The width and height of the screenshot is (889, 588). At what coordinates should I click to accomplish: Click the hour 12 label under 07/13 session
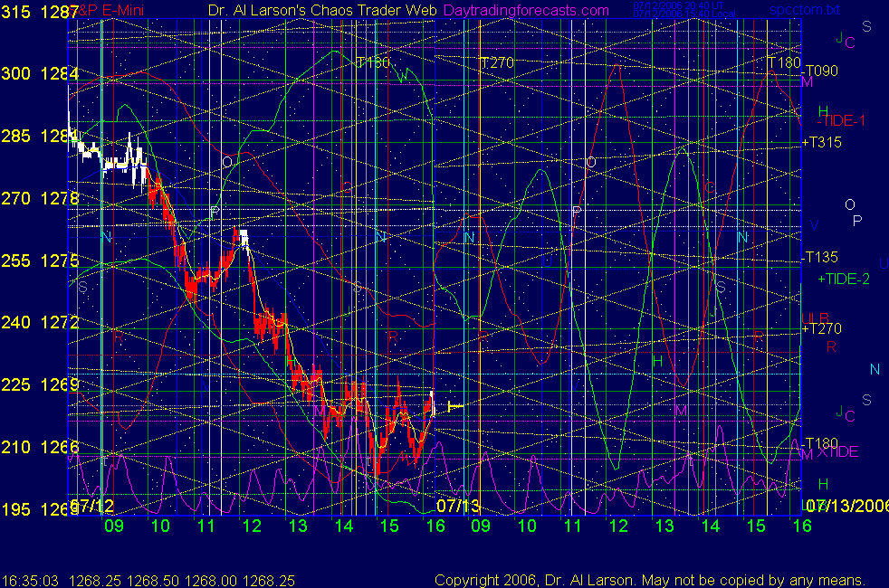pyautogui.click(x=618, y=526)
